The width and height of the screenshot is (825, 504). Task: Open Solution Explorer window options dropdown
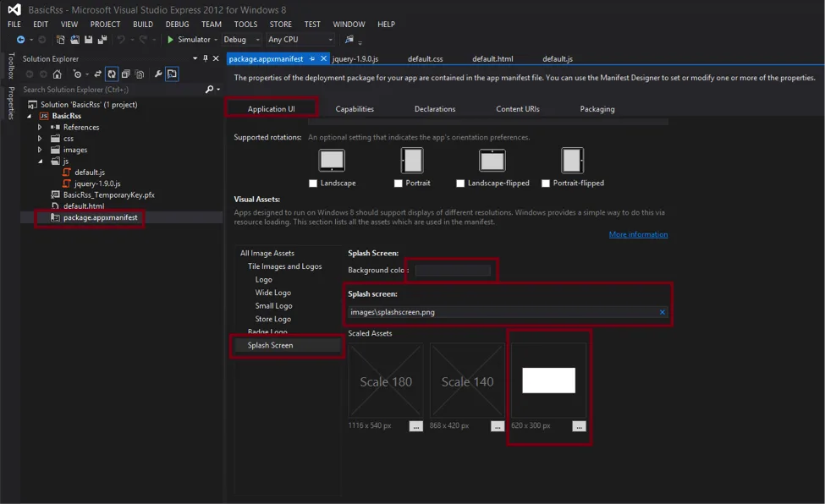pos(195,58)
